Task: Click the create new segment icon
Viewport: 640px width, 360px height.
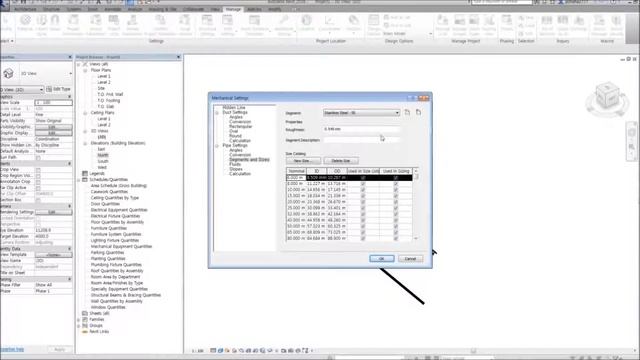Action: point(407,112)
